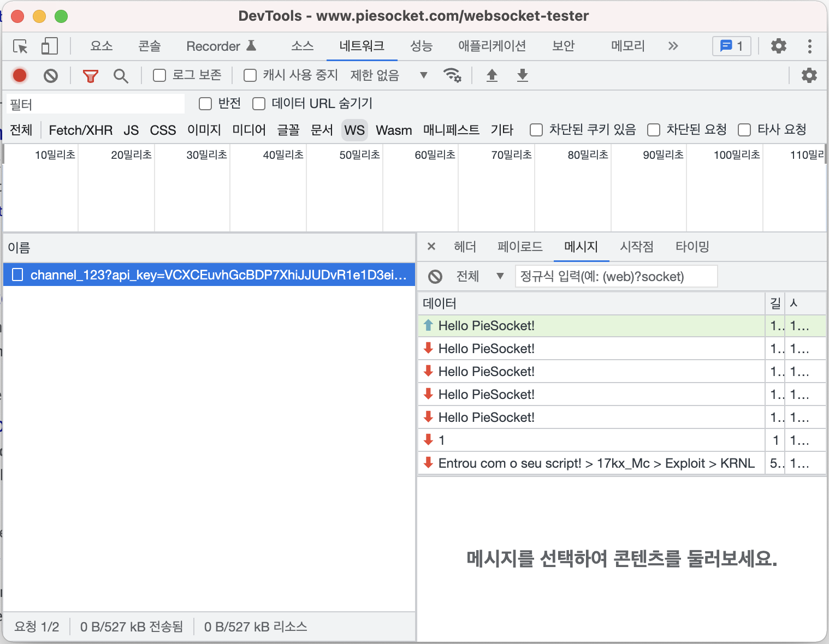Show more tabs with double chevron
This screenshot has width=829, height=644.
pos(673,46)
